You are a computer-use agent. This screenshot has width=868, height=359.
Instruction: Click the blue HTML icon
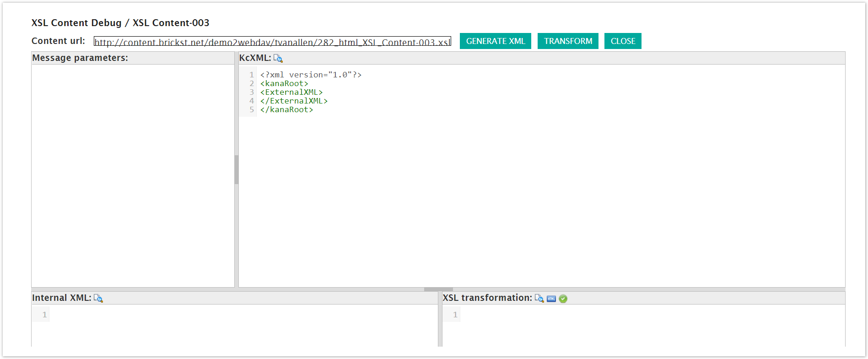click(x=551, y=299)
